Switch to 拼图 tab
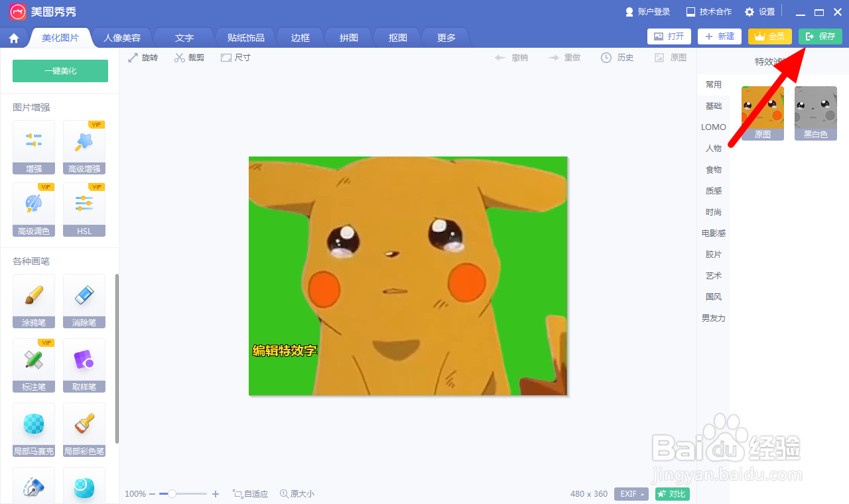This screenshot has width=849, height=504. click(x=349, y=38)
